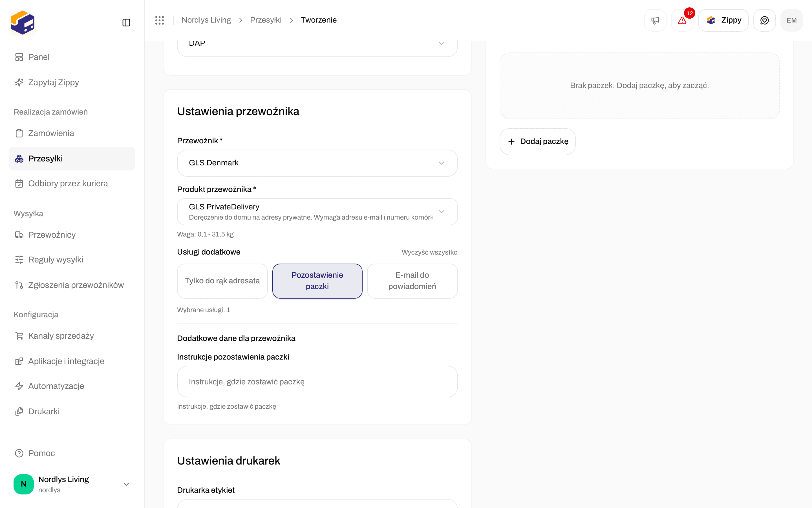Click the Nordlys Living N avatar

(23, 484)
